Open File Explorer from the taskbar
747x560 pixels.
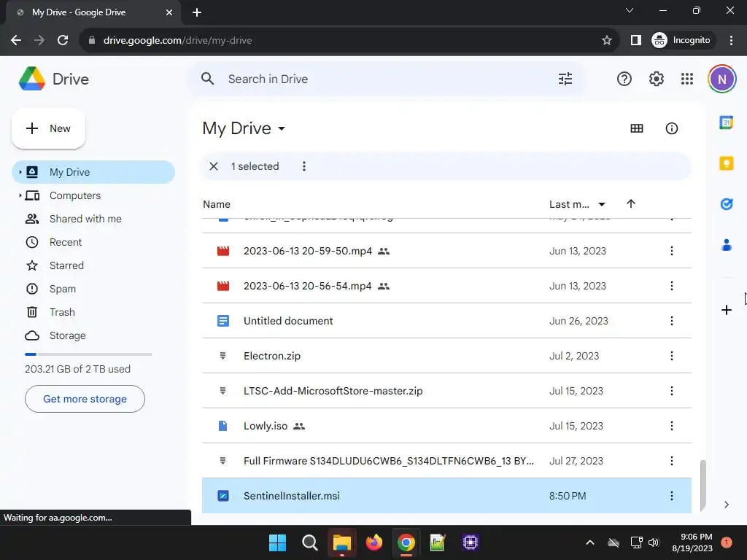pos(341,542)
